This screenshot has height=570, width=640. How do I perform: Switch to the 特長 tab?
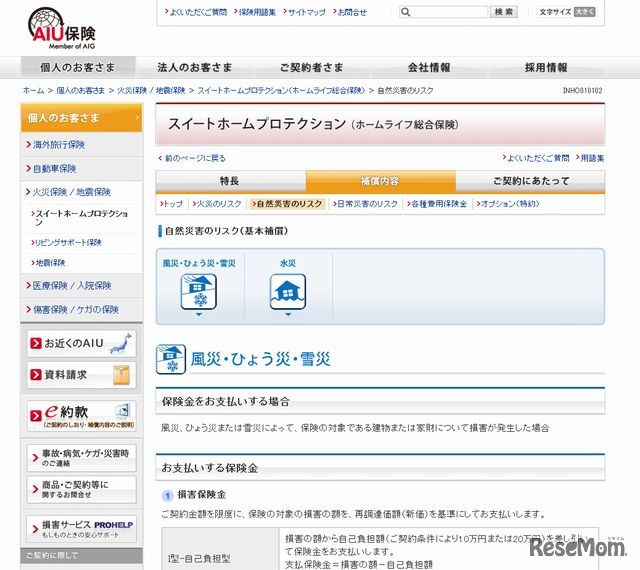(x=231, y=181)
